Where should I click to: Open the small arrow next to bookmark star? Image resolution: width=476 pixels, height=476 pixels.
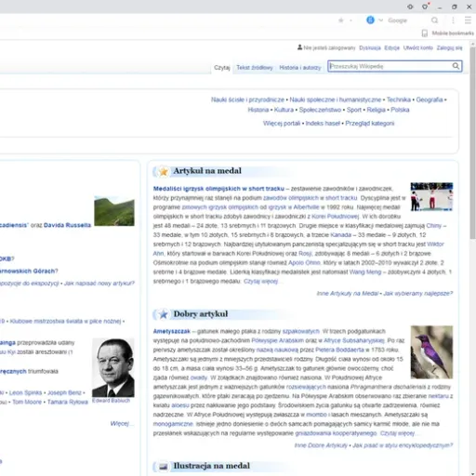click(x=350, y=20)
